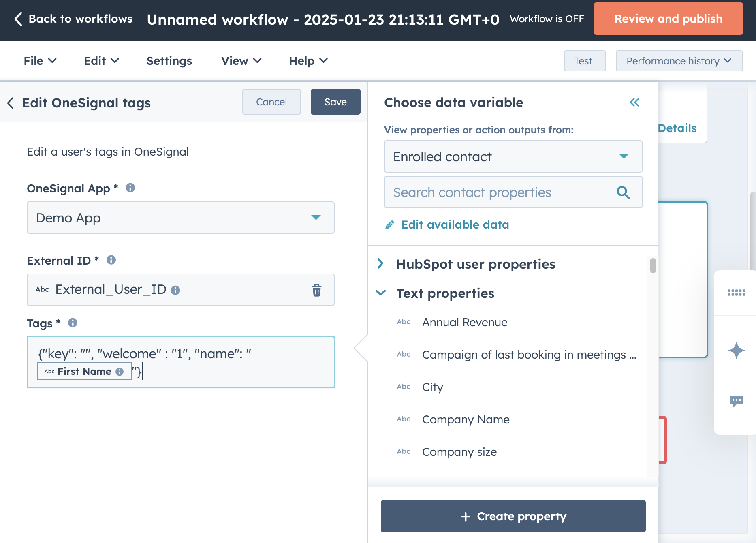Screen dimensions: 756x543
Task: Click the search magnifier icon
Action: (x=623, y=192)
